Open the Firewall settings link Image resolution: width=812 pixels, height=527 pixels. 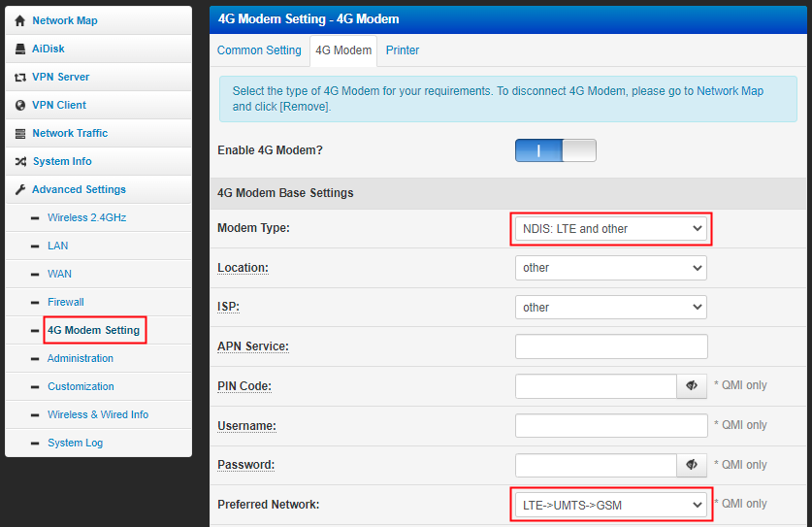coord(66,302)
